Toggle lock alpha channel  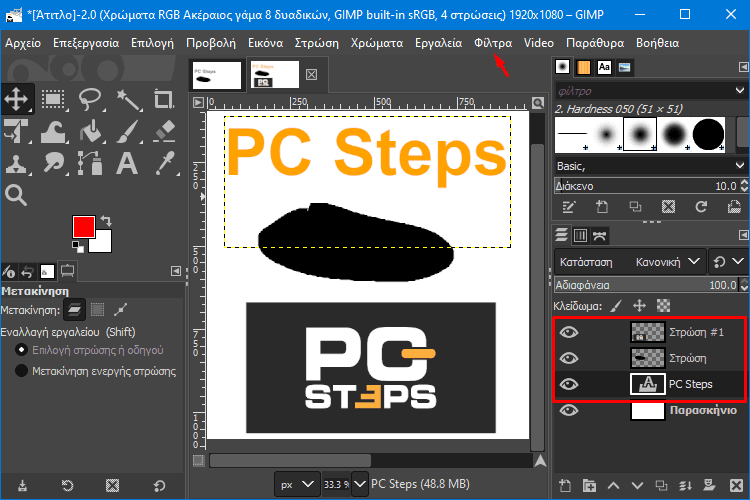pyautogui.click(x=663, y=305)
